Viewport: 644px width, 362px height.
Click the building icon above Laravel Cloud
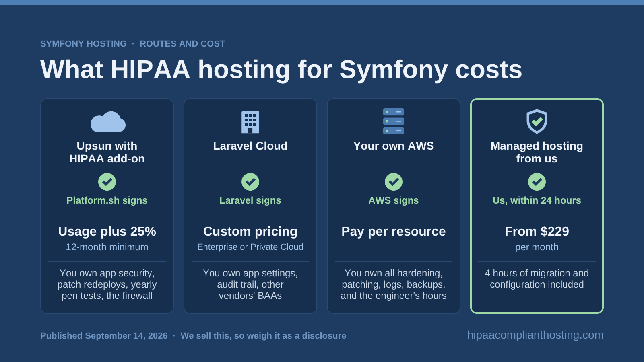point(250,122)
